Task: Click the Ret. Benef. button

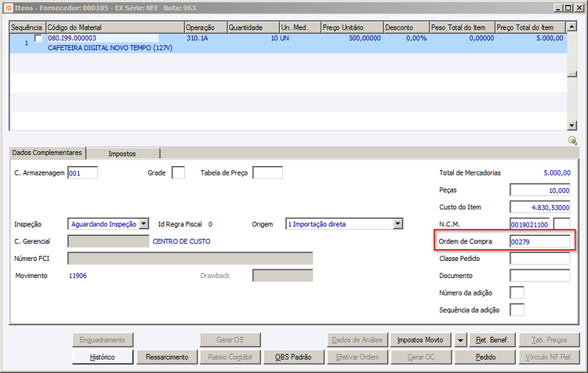Action: pyautogui.click(x=492, y=340)
